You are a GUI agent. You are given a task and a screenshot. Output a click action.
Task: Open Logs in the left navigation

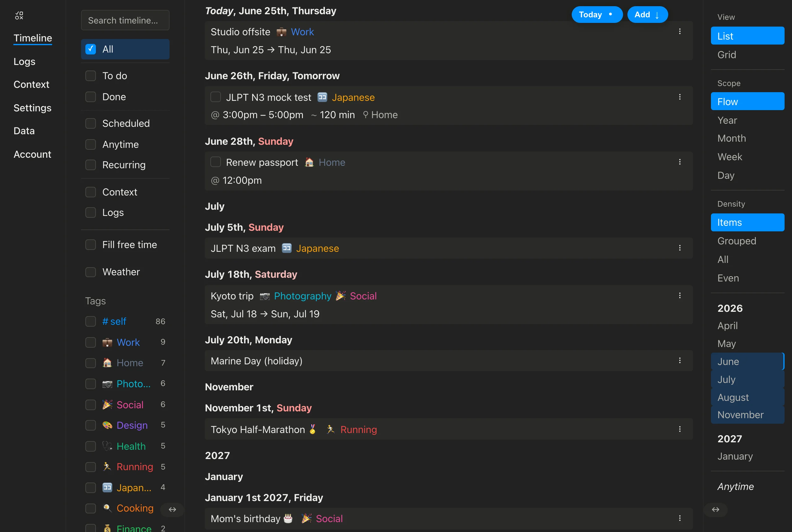click(24, 62)
